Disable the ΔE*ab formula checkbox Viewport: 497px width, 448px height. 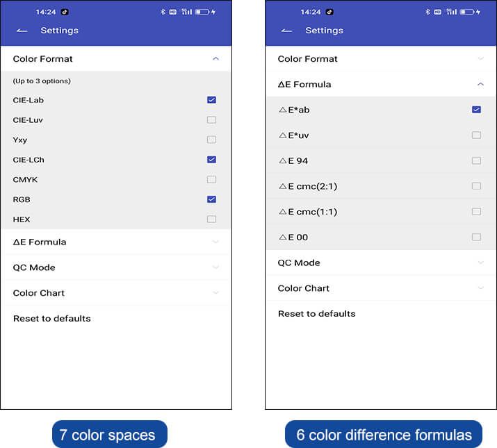476,110
